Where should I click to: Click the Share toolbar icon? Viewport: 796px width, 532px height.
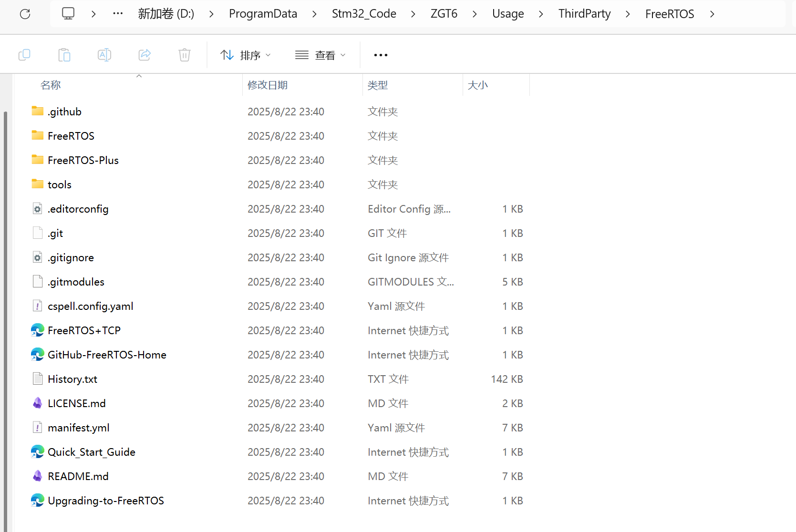tap(145, 55)
